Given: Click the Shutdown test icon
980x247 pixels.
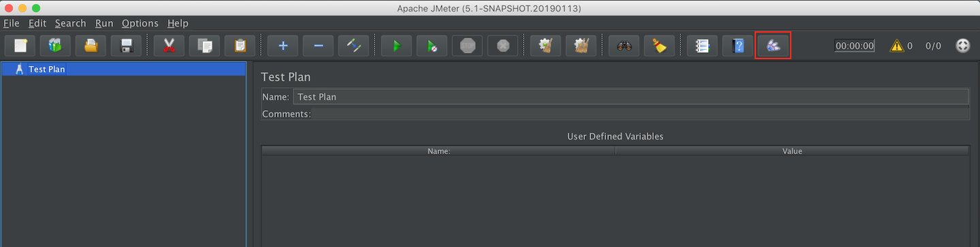Looking at the screenshot, I should [x=503, y=46].
